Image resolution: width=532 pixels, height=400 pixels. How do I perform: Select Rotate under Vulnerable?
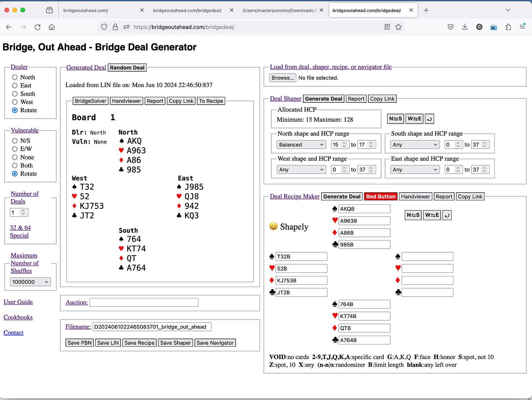click(15, 174)
